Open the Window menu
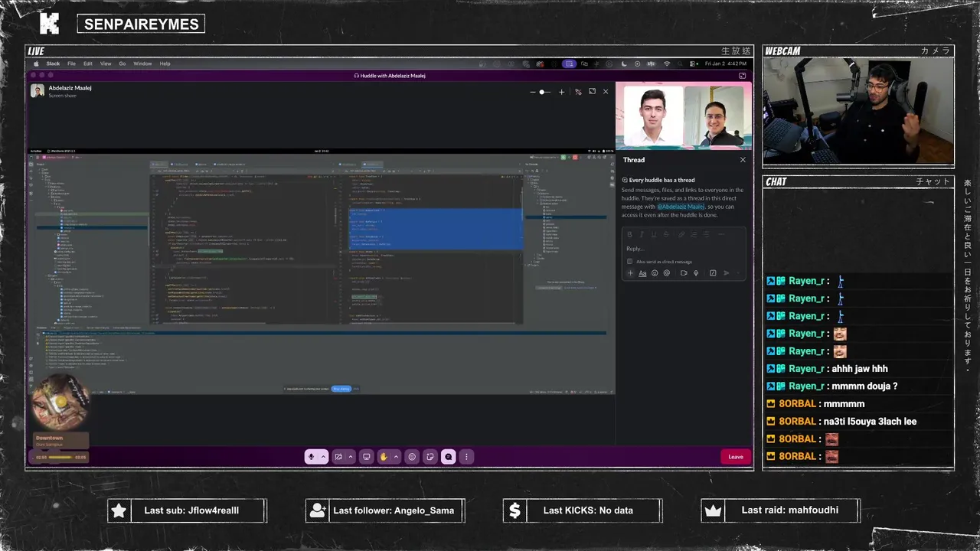980x551 pixels. coord(142,64)
